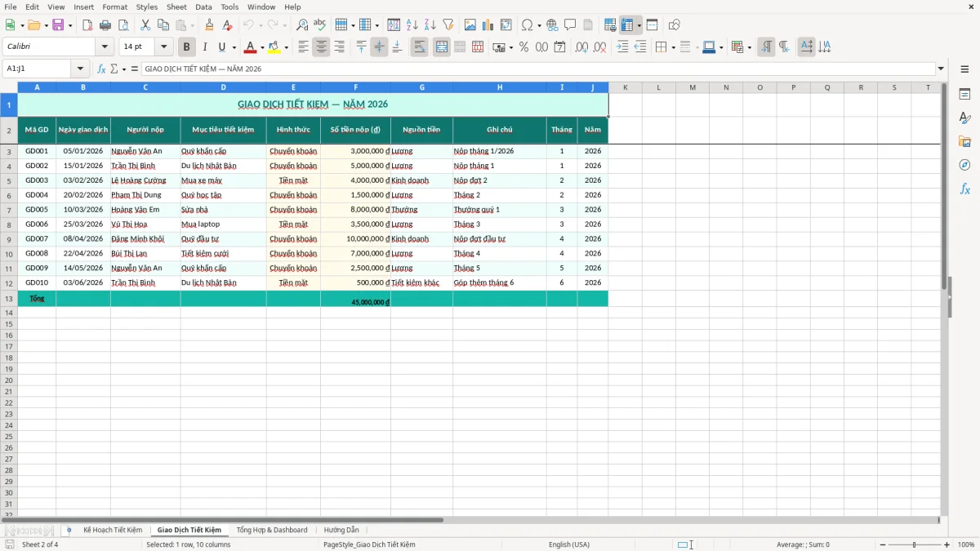This screenshot has height=551, width=980.
Task: Click the Export as PDF icon
Action: pyautogui.click(x=87, y=25)
